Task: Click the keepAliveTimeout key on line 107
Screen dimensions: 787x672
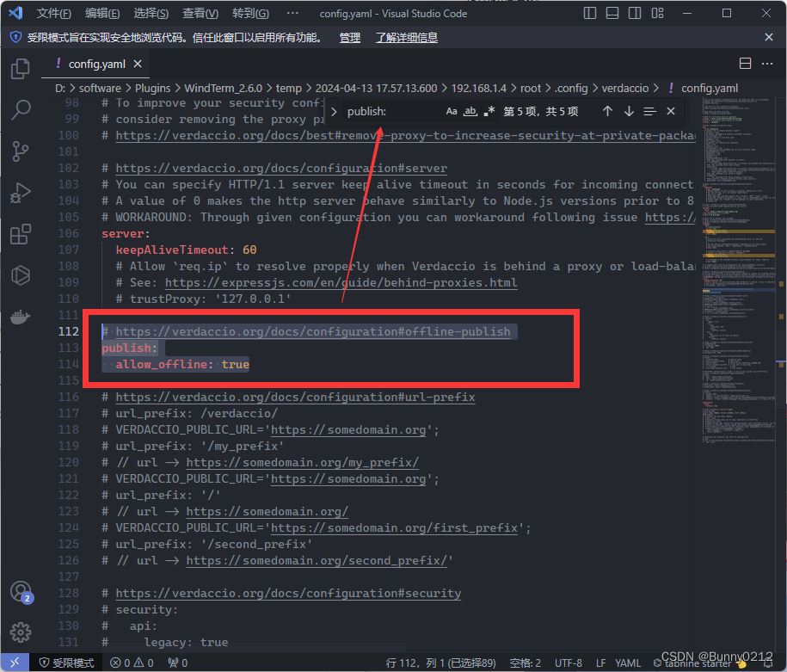Action: pos(172,250)
